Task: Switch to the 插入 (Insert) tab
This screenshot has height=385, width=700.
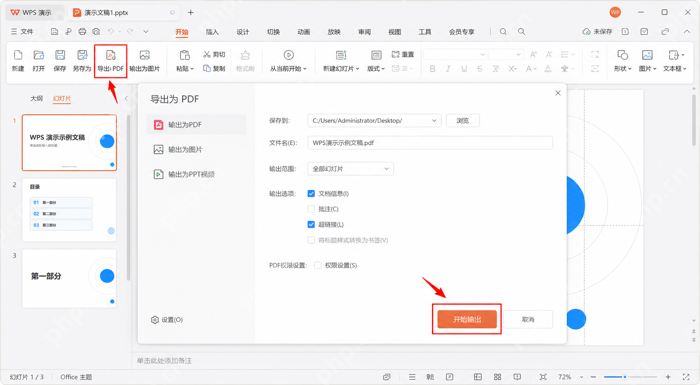Action: 212,32
